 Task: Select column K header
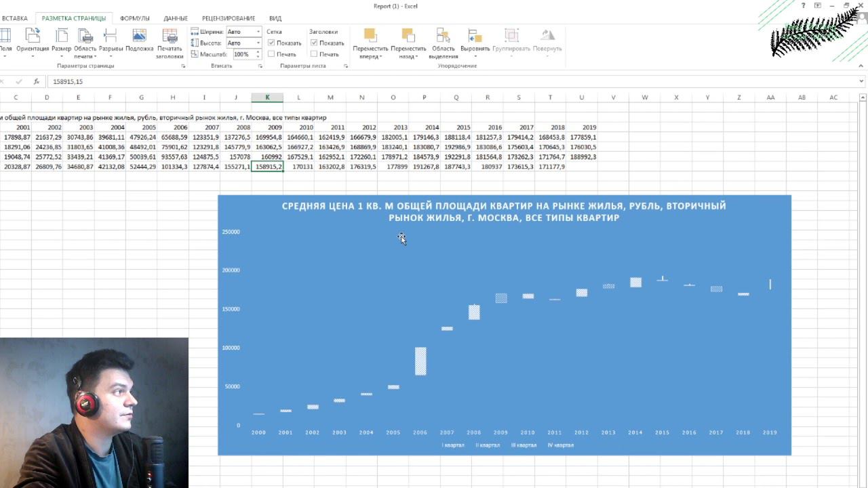pos(267,98)
